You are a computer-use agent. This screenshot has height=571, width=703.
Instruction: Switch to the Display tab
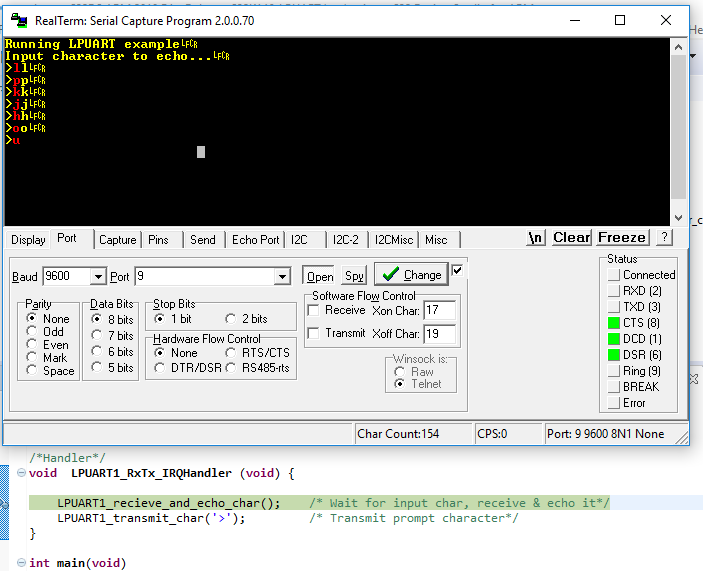pyautogui.click(x=28, y=240)
